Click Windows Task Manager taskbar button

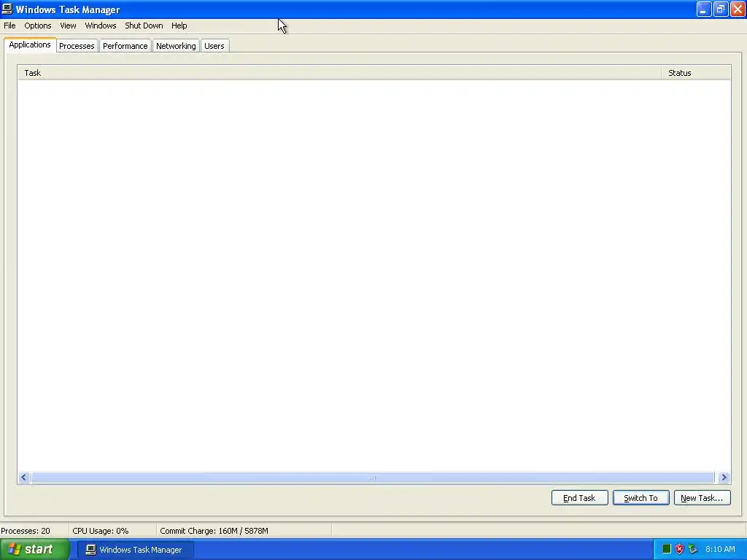136,550
